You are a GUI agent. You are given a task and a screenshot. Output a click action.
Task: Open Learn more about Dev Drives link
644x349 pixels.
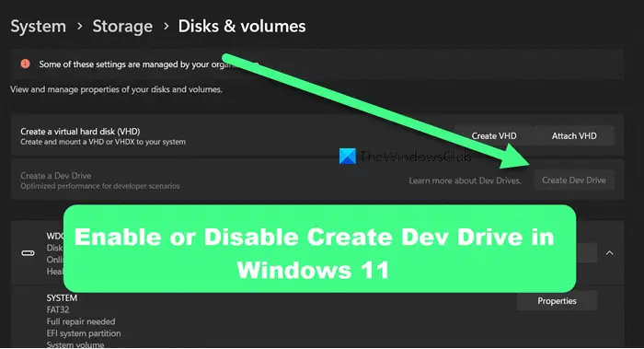pyautogui.click(x=465, y=180)
